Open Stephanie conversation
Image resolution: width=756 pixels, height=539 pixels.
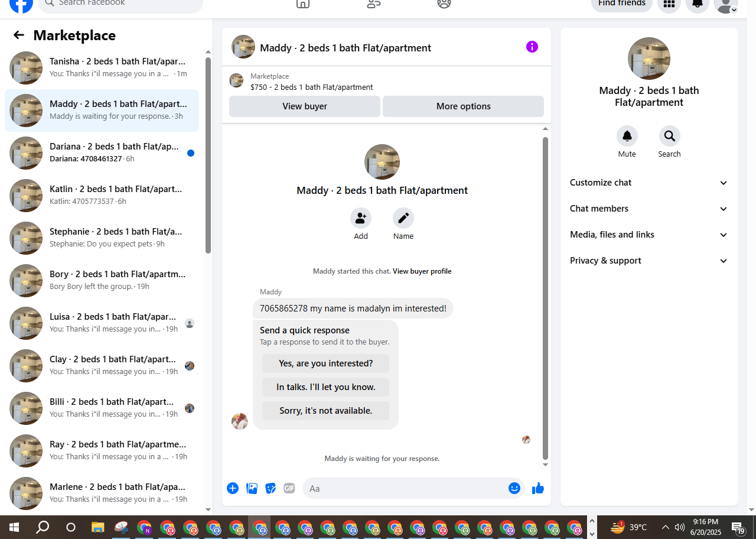(x=102, y=238)
